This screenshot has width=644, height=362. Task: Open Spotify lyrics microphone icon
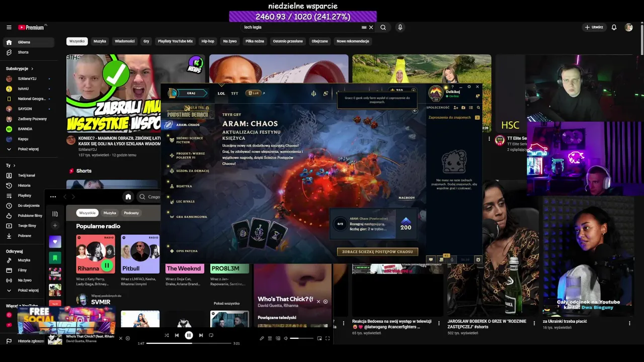click(x=262, y=338)
